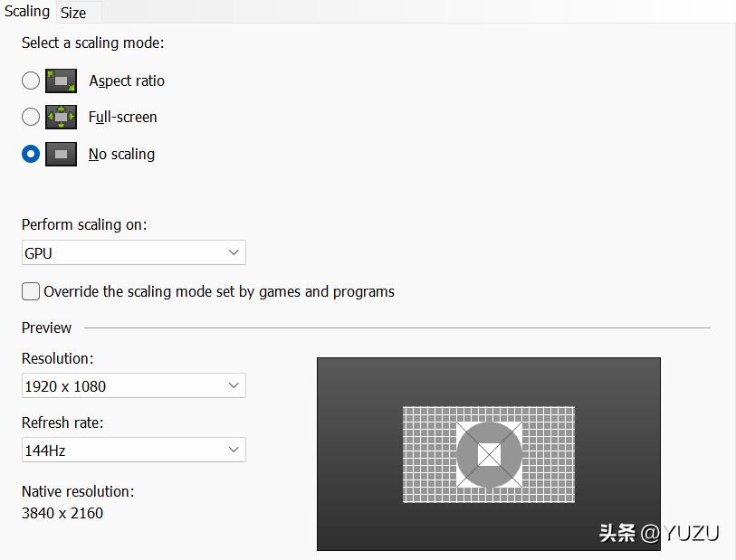Screen dimensions: 736x560
Task: Switch to the Size tab
Action: click(77, 13)
